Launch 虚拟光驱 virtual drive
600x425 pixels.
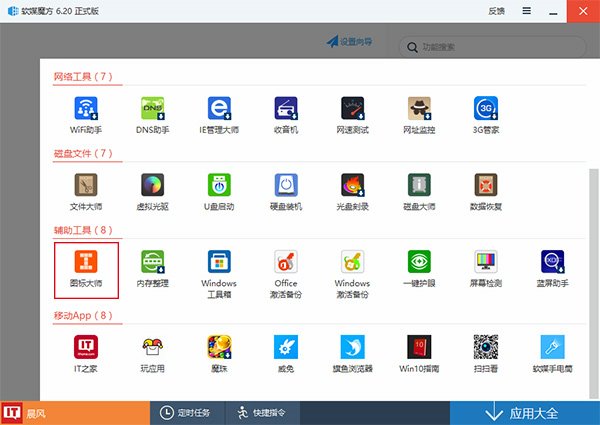152,192
